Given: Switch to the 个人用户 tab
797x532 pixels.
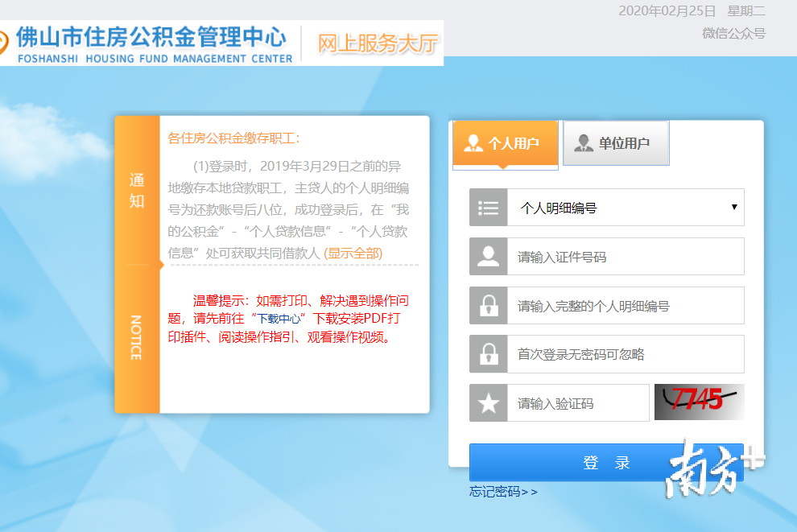Looking at the screenshot, I should tap(506, 143).
